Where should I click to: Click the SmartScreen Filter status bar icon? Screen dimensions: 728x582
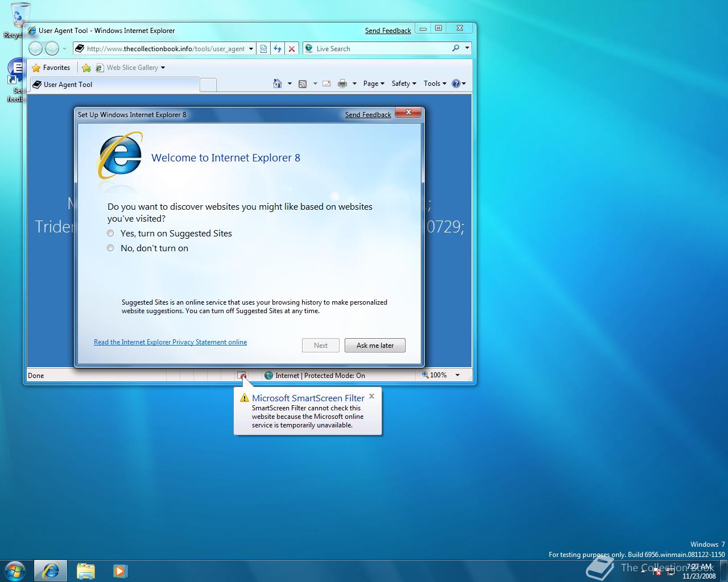pyautogui.click(x=242, y=375)
